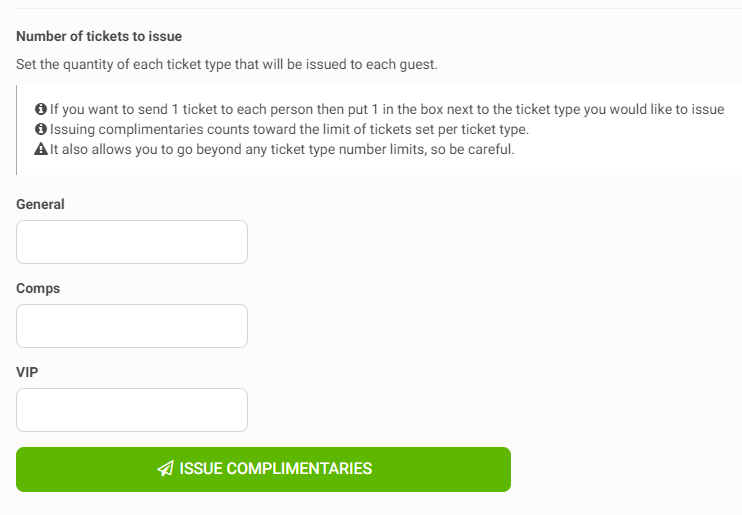
Task: Click the divider line above the heading
Action: coord(379,8)
